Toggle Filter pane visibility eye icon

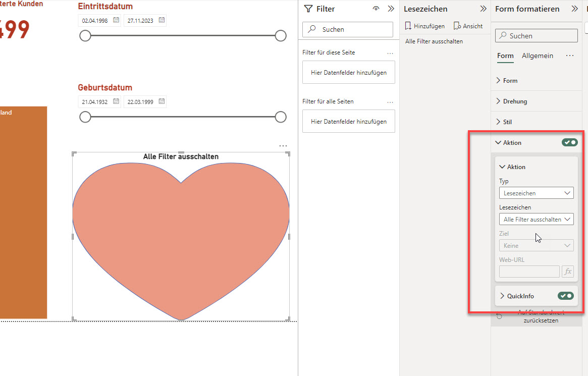point(376,9)
